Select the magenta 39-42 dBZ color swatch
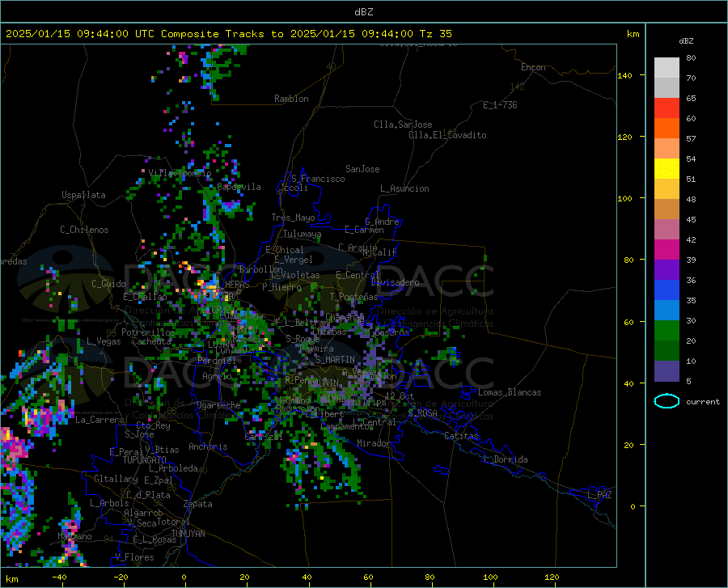The image size is (728, 588). coord(667,250)
